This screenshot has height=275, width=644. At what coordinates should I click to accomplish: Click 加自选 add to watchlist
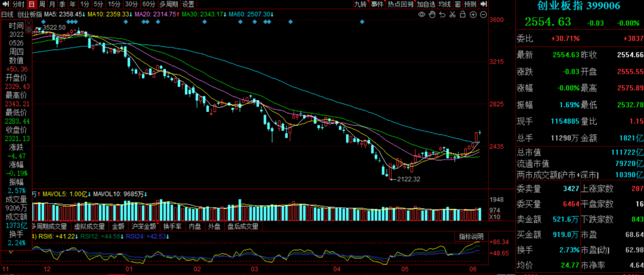pos(426,5)
